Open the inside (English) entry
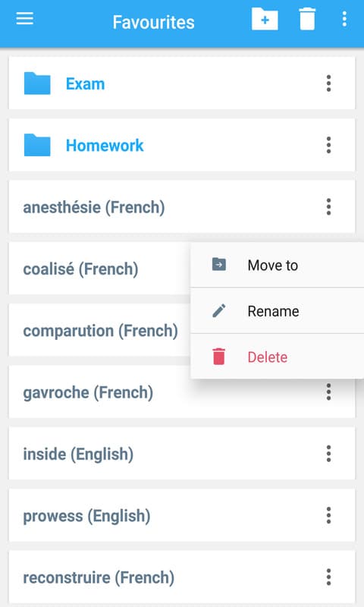Viewport: 364px width, 607px height. click(182, 454)
